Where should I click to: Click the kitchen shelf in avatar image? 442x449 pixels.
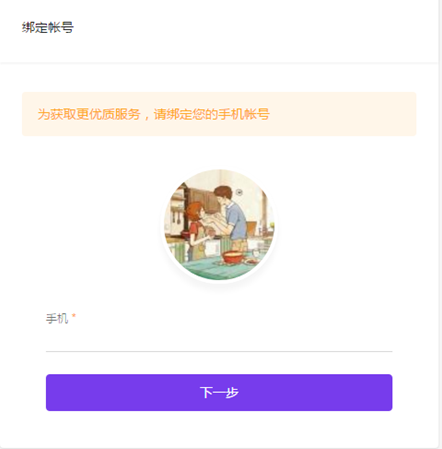click(x=176, y=200)
